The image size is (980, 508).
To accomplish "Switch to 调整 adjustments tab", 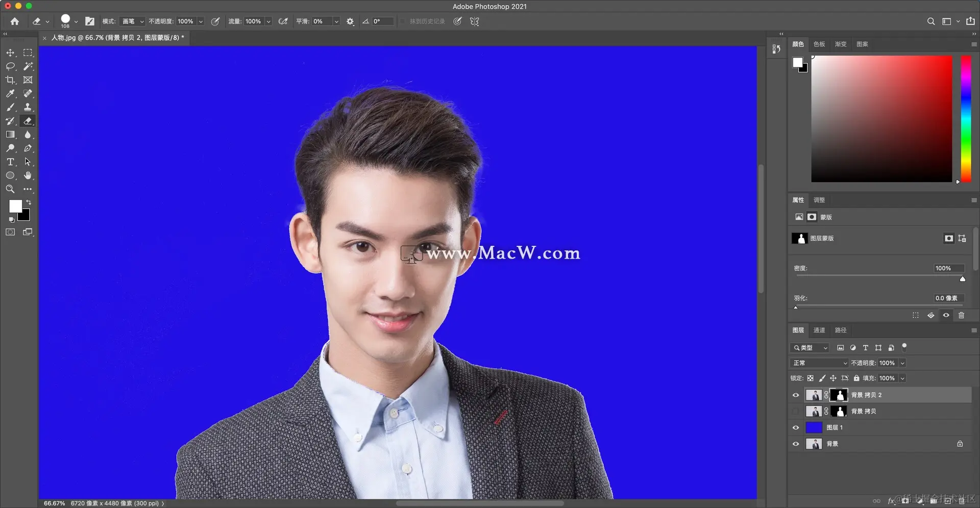I will pos(819,200).
